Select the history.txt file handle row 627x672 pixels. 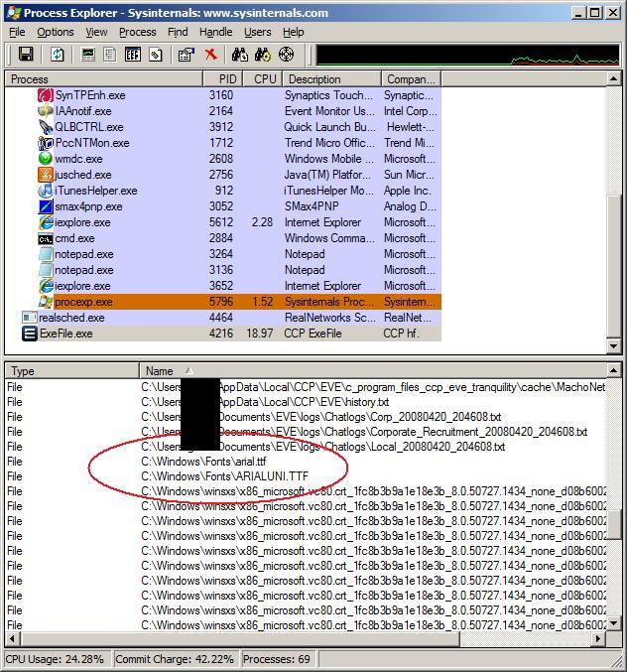306,402
